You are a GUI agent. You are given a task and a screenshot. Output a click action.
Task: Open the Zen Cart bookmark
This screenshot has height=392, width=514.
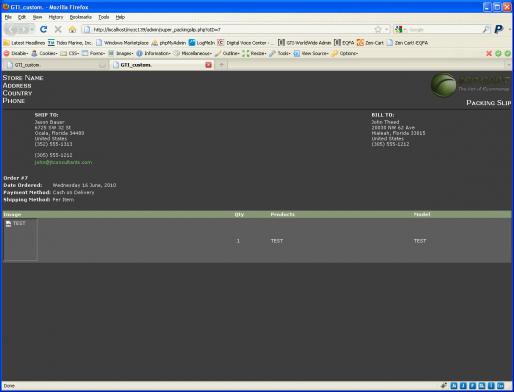pos(370,43)
